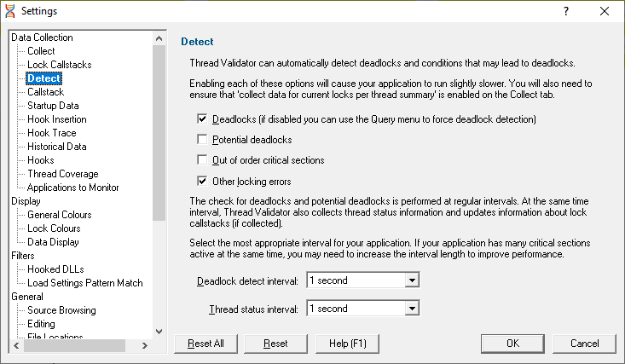625x364 pixels.
Task: Select Editing in the settings tree
Action: (41, 324)
